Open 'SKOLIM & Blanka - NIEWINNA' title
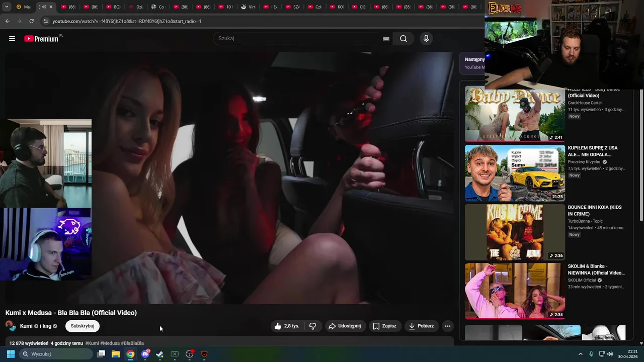Screen dimensions: 644x362 point(596,269)
